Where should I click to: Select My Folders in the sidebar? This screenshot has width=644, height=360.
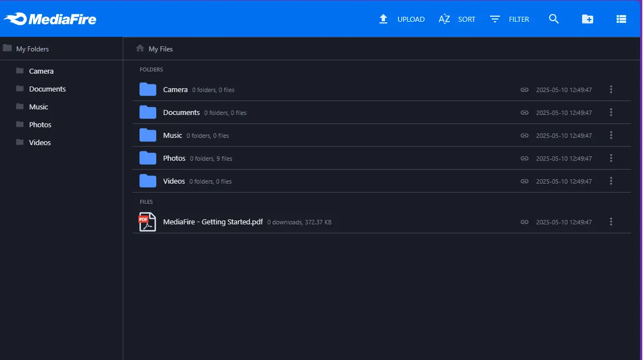pos(32,49)
